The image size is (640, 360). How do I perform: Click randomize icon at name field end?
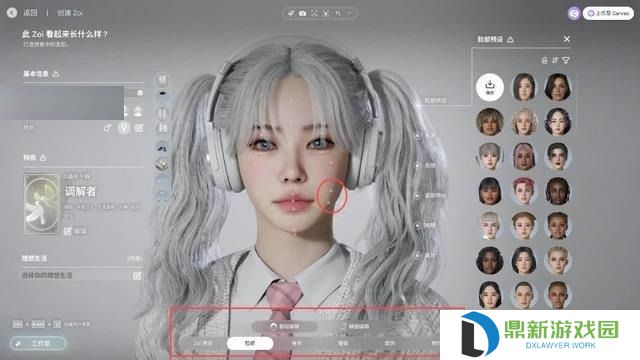coord(140,93)
